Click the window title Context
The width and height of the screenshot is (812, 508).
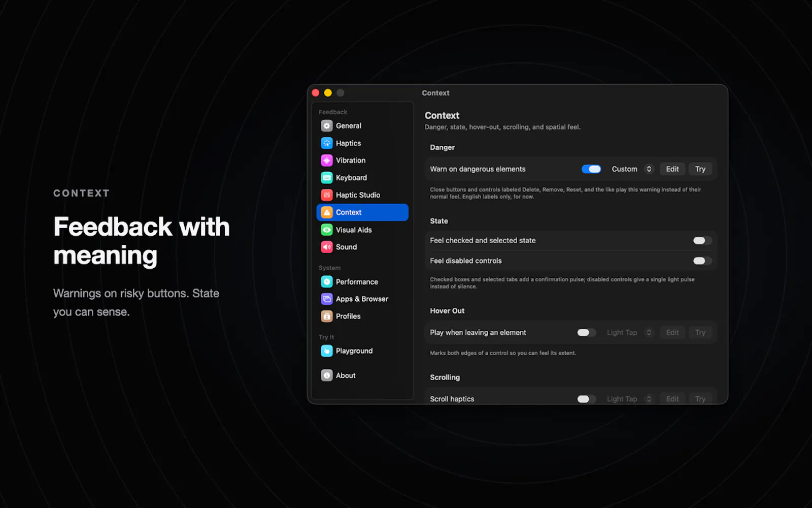[x=435, y=93]
